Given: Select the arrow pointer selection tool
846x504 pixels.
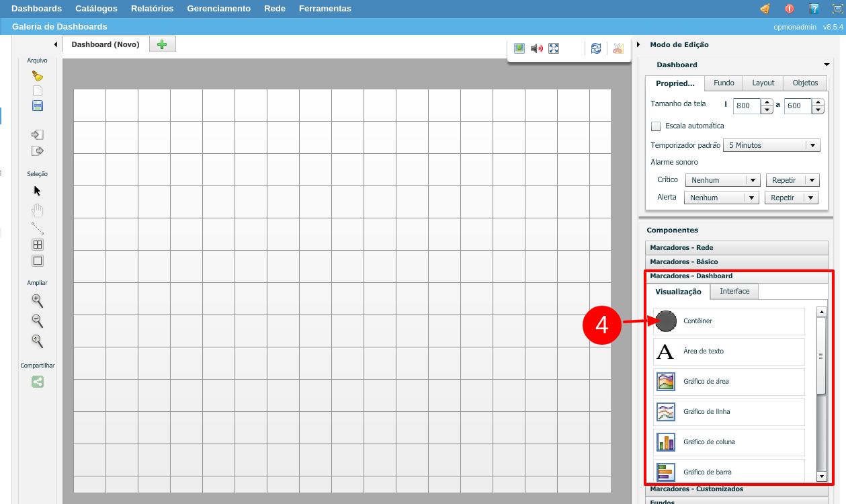Looking at the screenshot, I should pos(38,191).
